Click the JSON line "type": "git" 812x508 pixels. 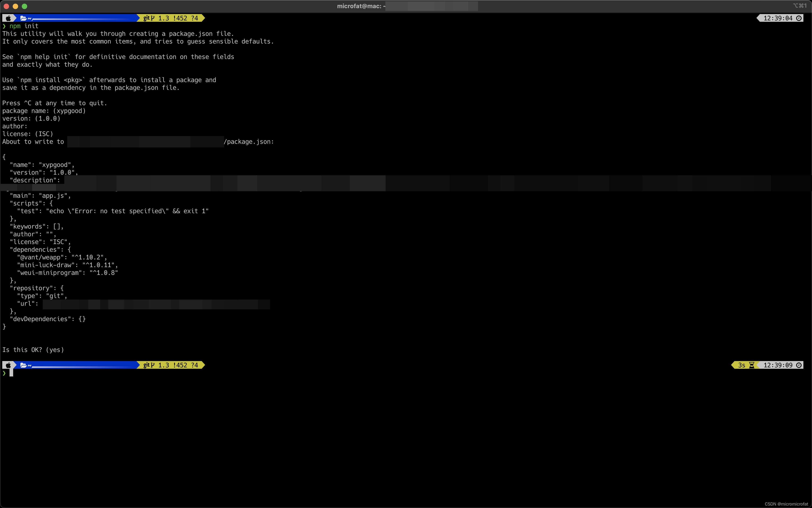42,296
